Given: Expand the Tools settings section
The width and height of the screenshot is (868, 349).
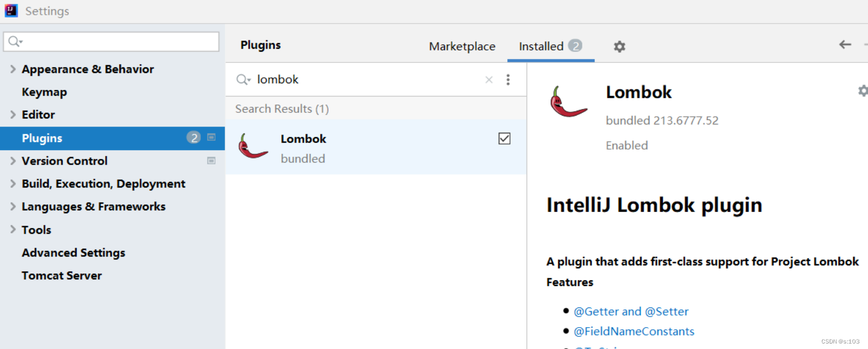Looking at the screenshot, I should coord(13,230).
